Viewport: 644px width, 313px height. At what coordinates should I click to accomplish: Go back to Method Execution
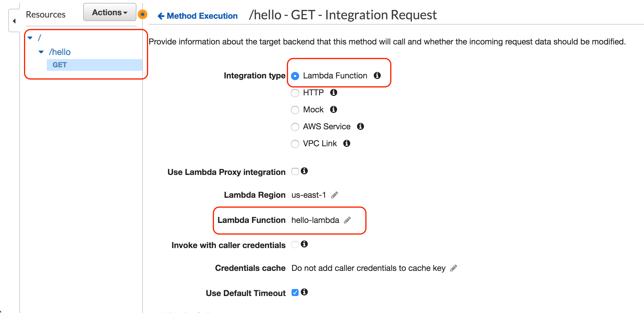pos(198,16)
